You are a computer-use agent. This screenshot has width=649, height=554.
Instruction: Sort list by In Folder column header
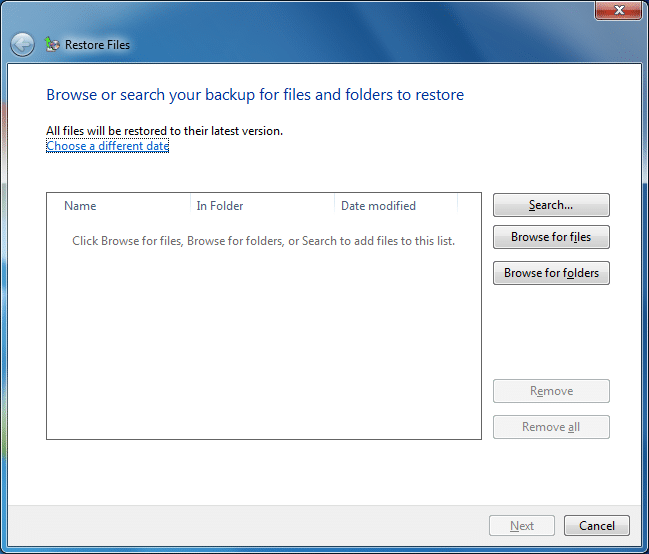262,206
